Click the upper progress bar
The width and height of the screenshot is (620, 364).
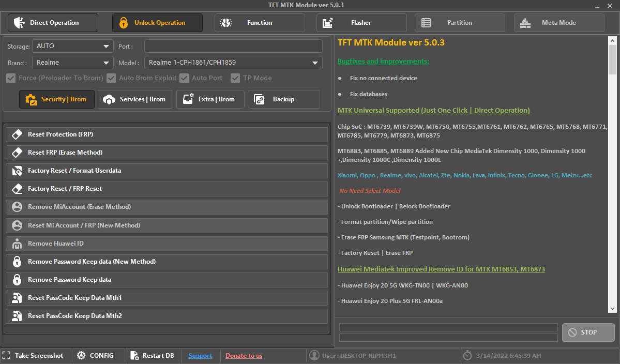[448, 327]
